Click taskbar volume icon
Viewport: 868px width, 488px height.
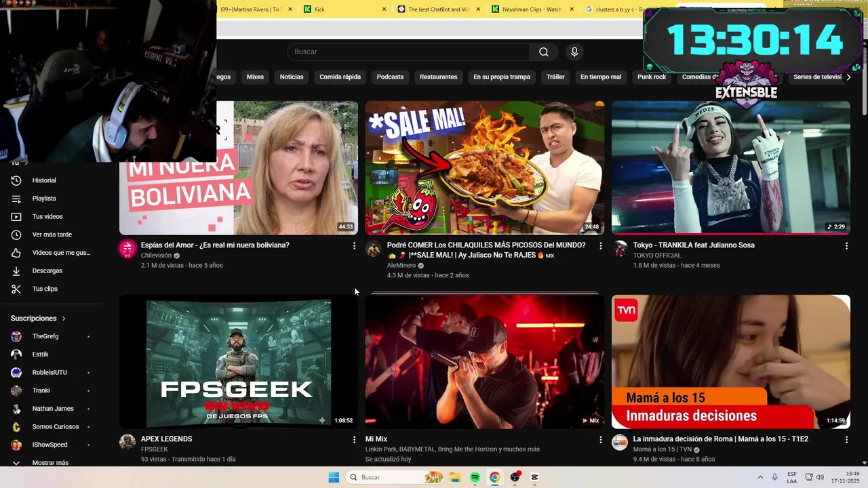coord(820,477)
